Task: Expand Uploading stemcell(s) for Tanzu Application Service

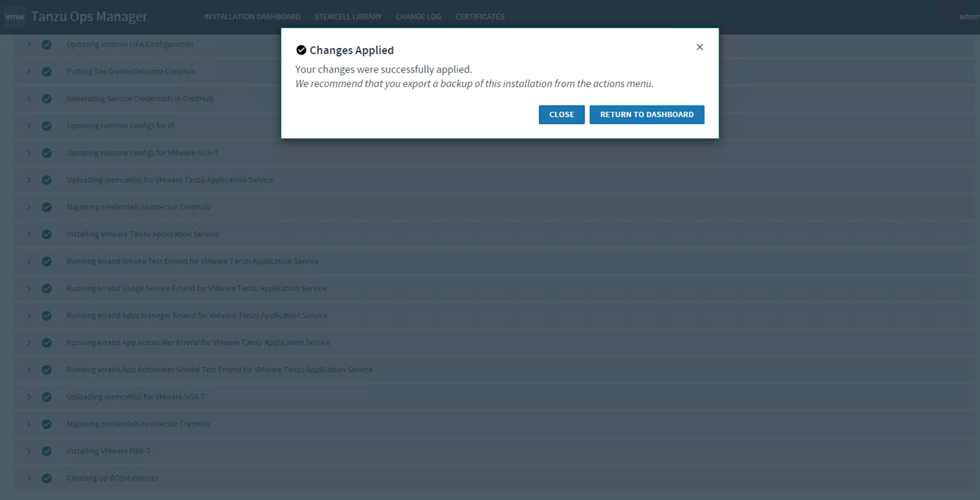Action: pos(29,180)
